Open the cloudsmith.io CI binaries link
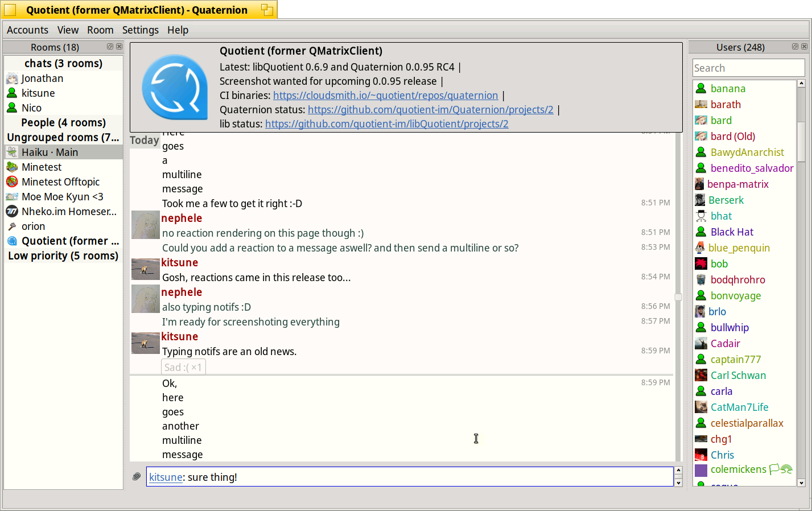Image resolution: width=812 pixels, height=511 pixels. coord(385,96)
